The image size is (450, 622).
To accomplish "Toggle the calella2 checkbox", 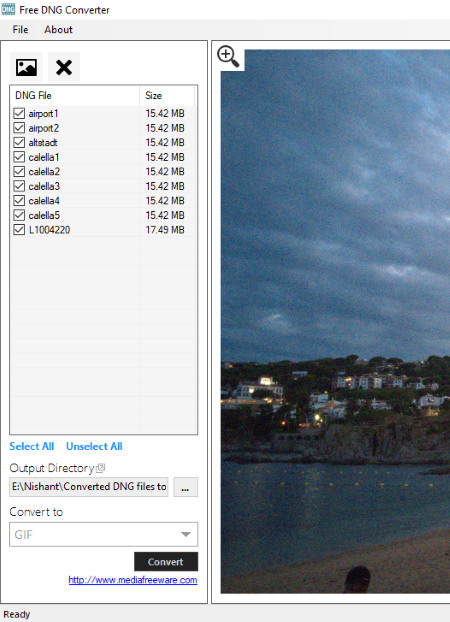I will [19, 172].
